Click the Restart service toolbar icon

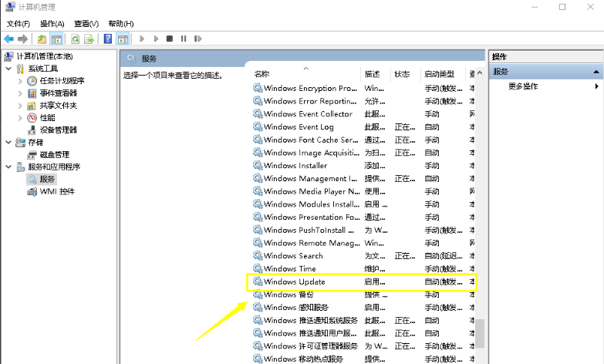[x=197, y=39]
